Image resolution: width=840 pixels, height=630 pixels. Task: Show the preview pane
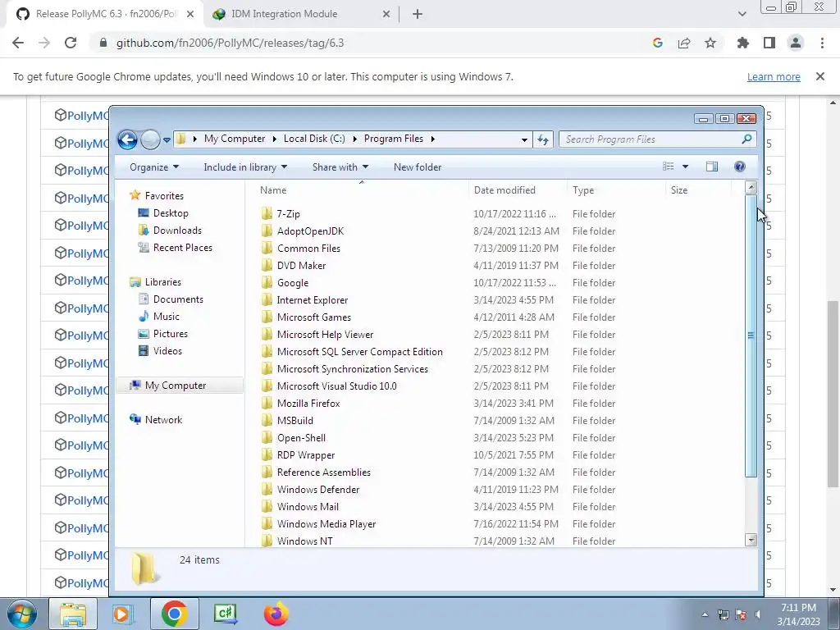pyautogui.click(x=711, y=167)
